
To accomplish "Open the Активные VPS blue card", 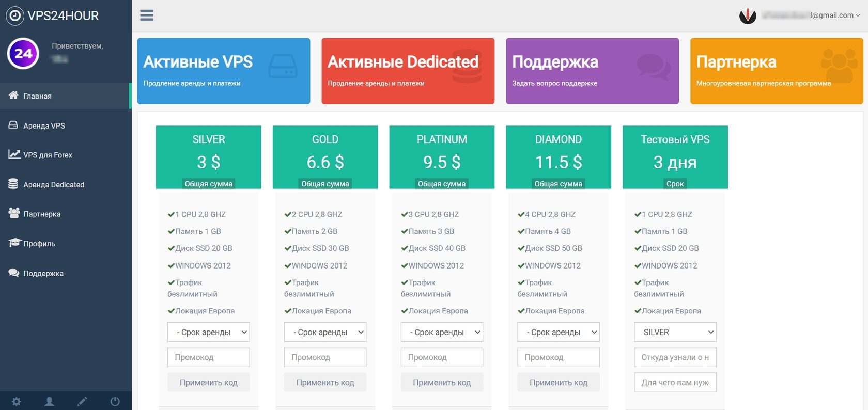I will 224,71.
